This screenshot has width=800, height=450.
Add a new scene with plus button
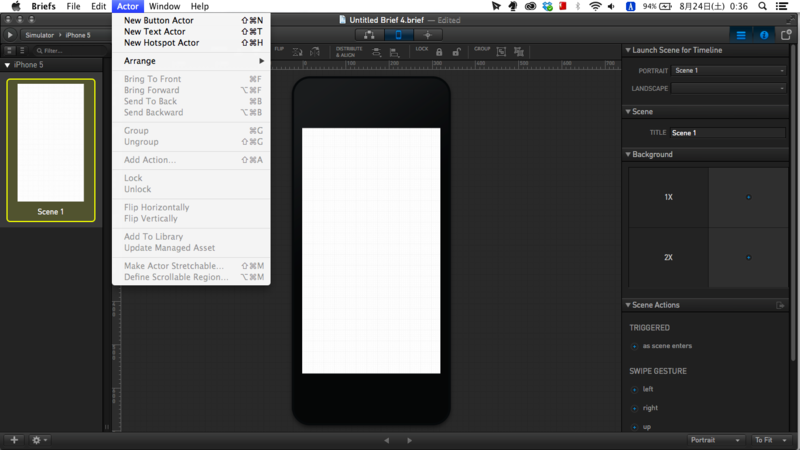coord(14,440)
